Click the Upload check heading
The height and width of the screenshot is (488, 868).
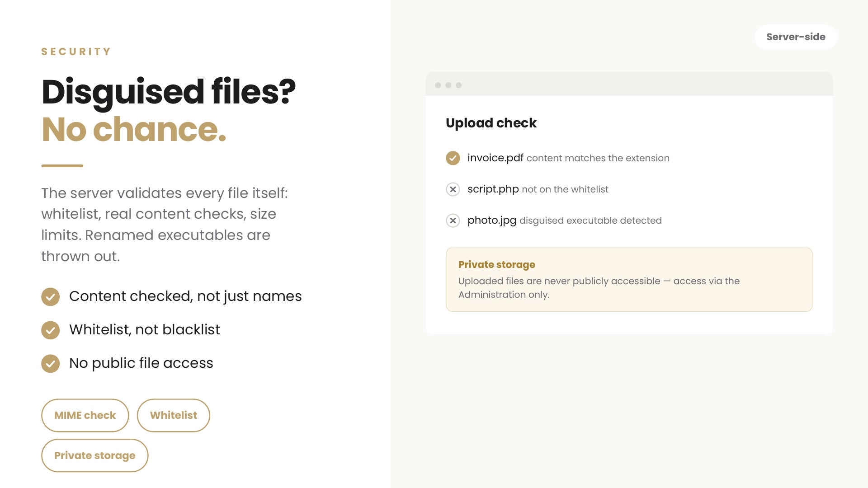tap(491, 123)
